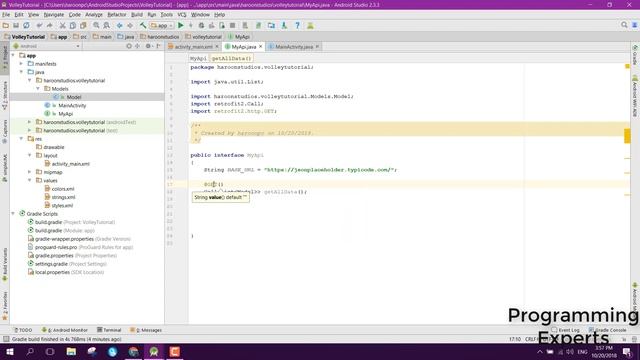Click the Copy toolbar icon

tap(73, 25)
